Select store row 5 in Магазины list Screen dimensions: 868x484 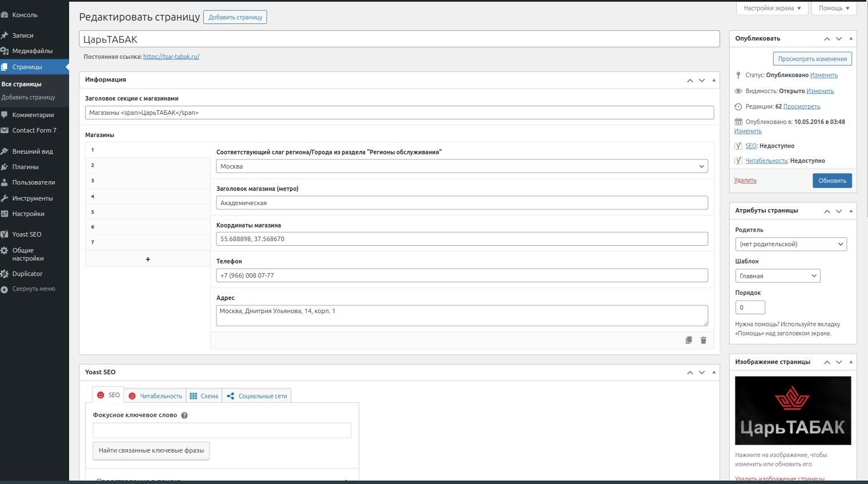pos(148,212)
